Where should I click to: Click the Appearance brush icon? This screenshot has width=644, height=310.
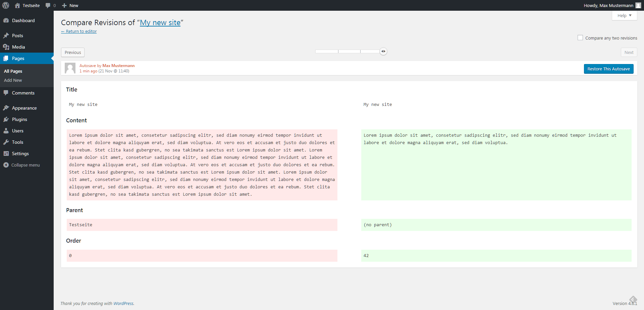[x=6, y=108]
